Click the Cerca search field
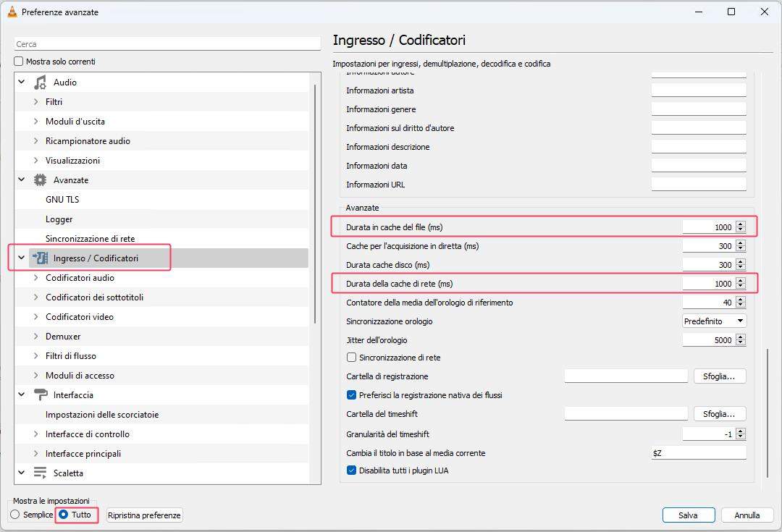Viewport: 782px width, 532px height. tap(167, 44)
